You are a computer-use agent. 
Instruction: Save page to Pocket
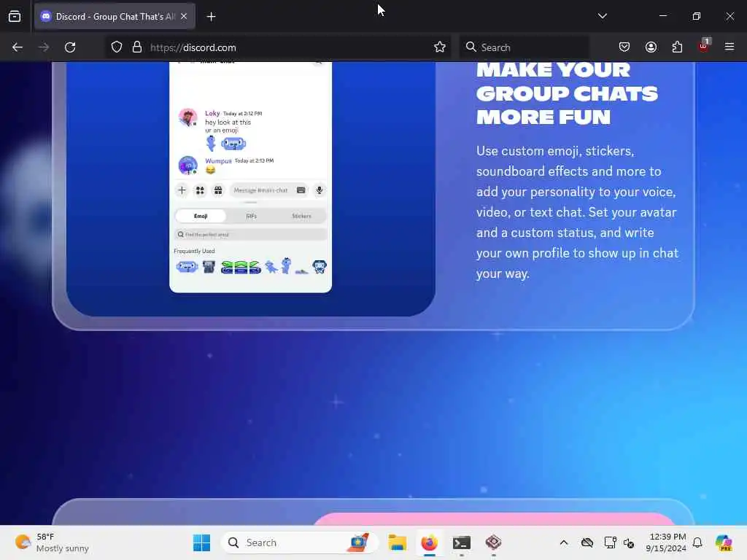(x=624, y=47)
